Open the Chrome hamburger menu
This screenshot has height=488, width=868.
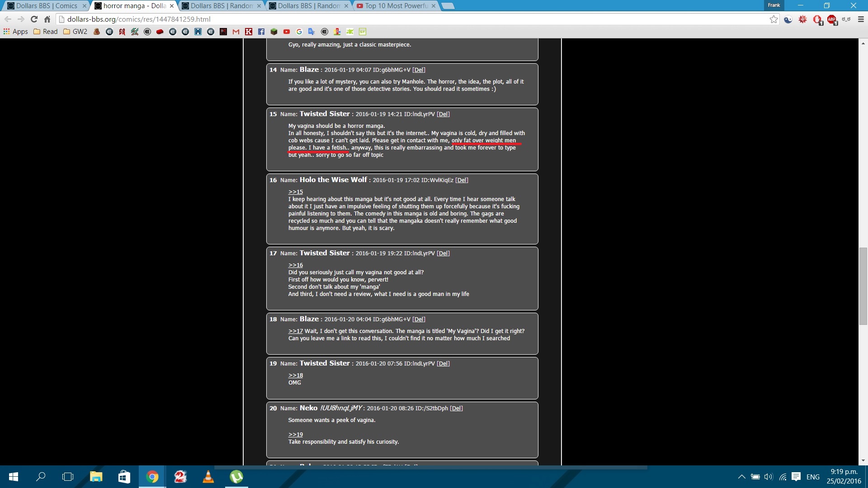pyautogui.click(x=861, y=19)
